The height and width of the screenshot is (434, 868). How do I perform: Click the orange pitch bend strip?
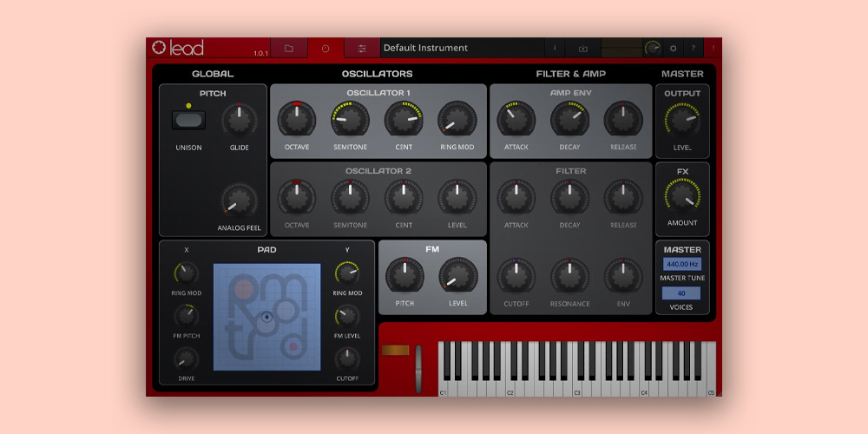tap(394, 350)
